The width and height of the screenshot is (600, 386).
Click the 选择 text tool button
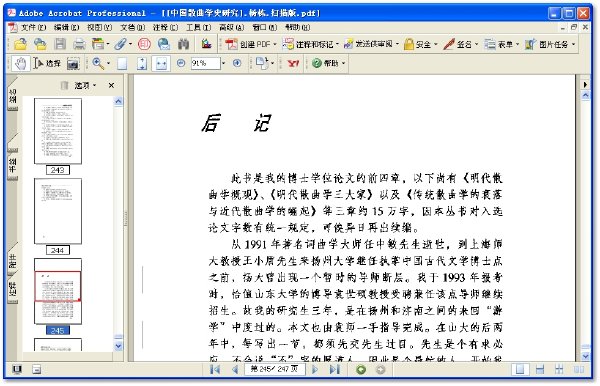[47, 64]
